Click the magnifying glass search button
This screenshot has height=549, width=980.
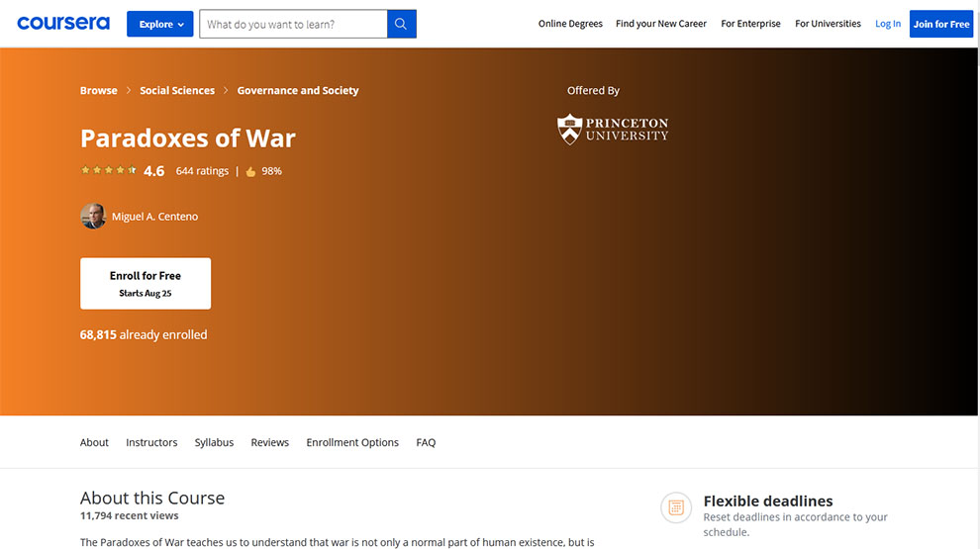pos(401,24)
